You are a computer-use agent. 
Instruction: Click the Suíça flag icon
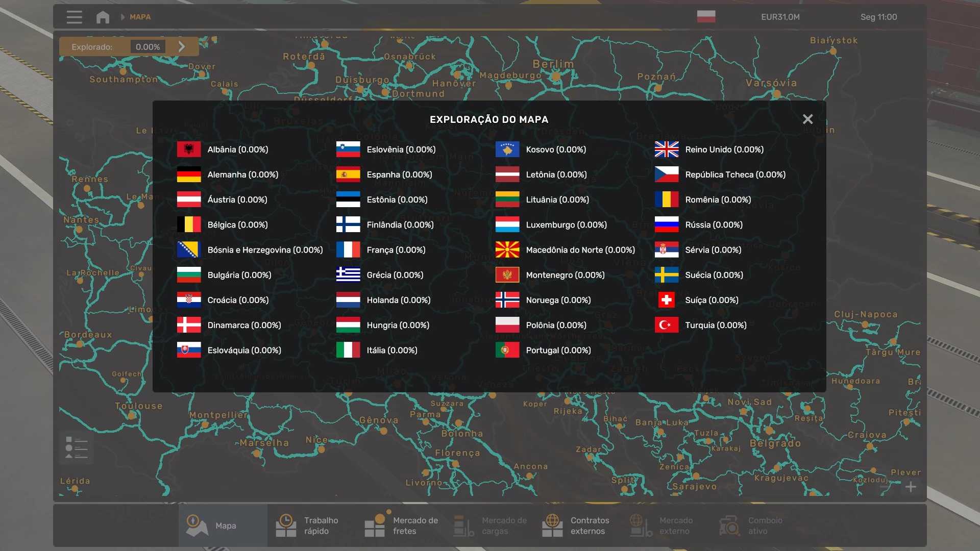pyautogui.click(x=667, y=300)
